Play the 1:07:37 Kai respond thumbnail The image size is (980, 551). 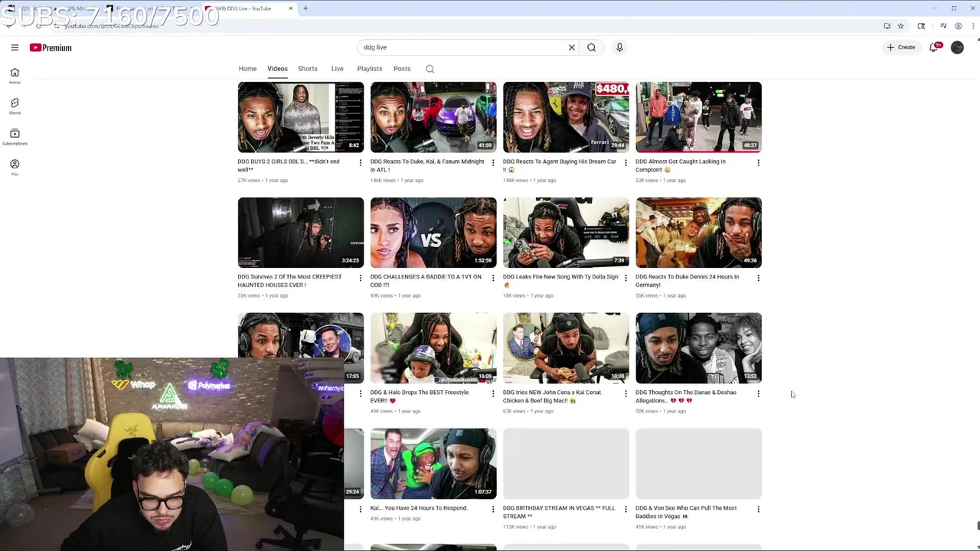(x=433, y=464)
